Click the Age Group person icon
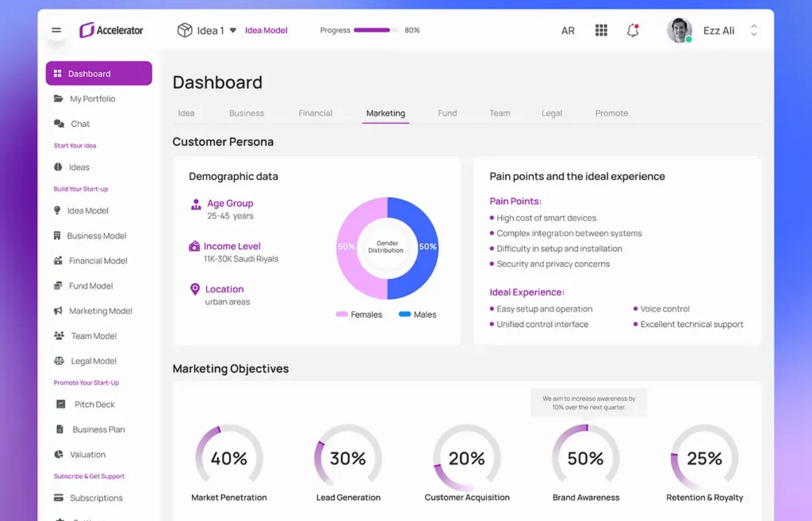Image resolution: width=812 pixels, height=521 pixels. point(196,205)
